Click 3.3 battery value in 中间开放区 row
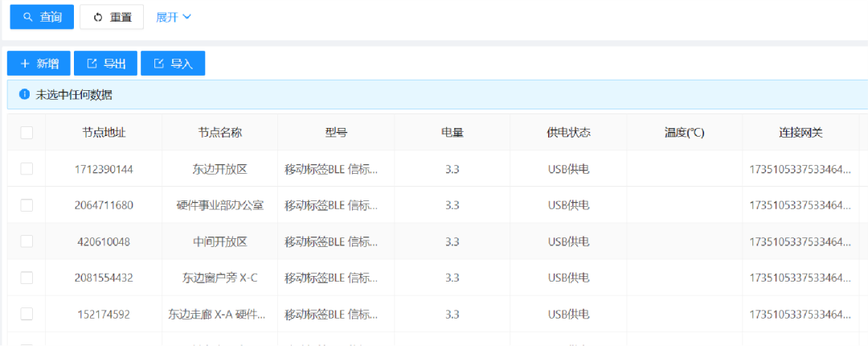868x346 pixels. click(x=452, y=241)
